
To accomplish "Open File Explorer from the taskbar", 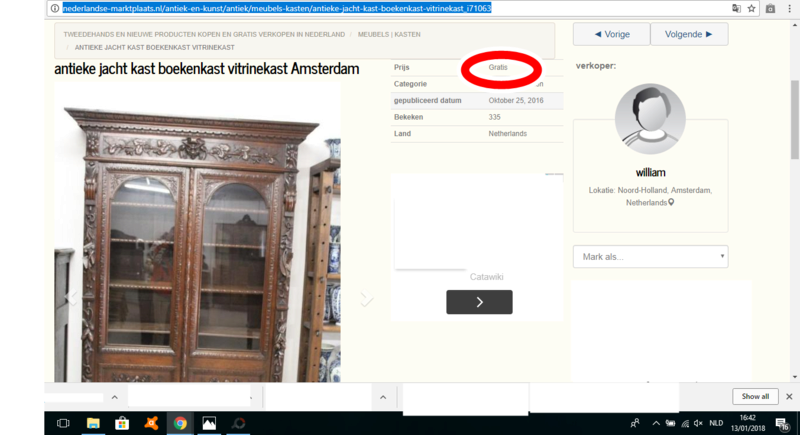I will click(x=93, y=423).
